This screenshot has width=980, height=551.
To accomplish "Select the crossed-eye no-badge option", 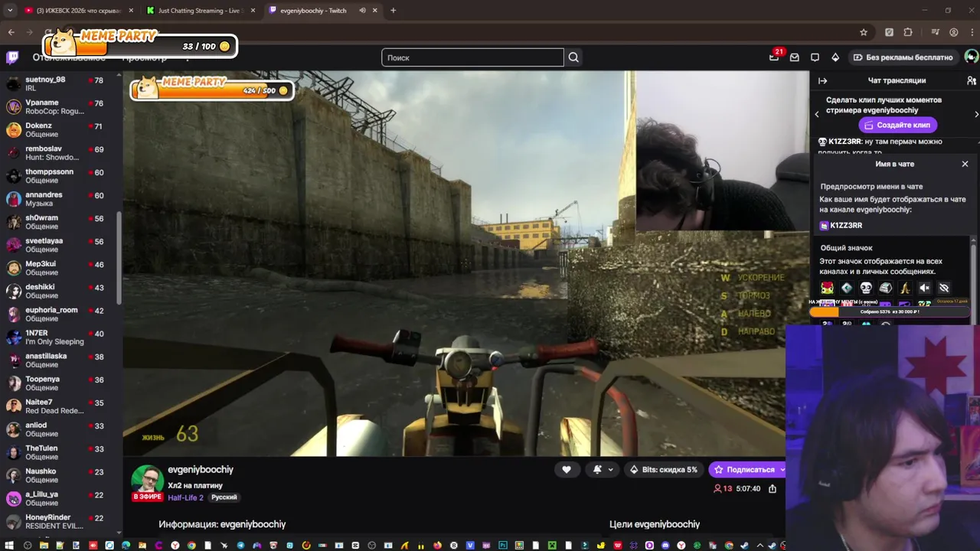I will point(944,288).
